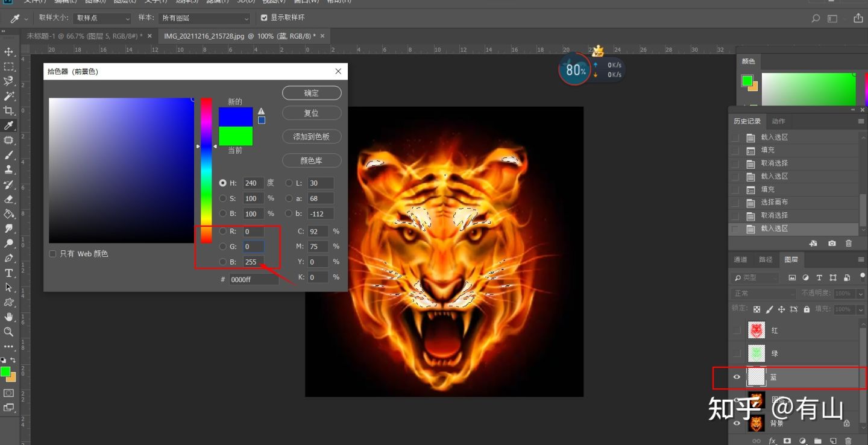Select the Eraser tool

pos(8,199)
